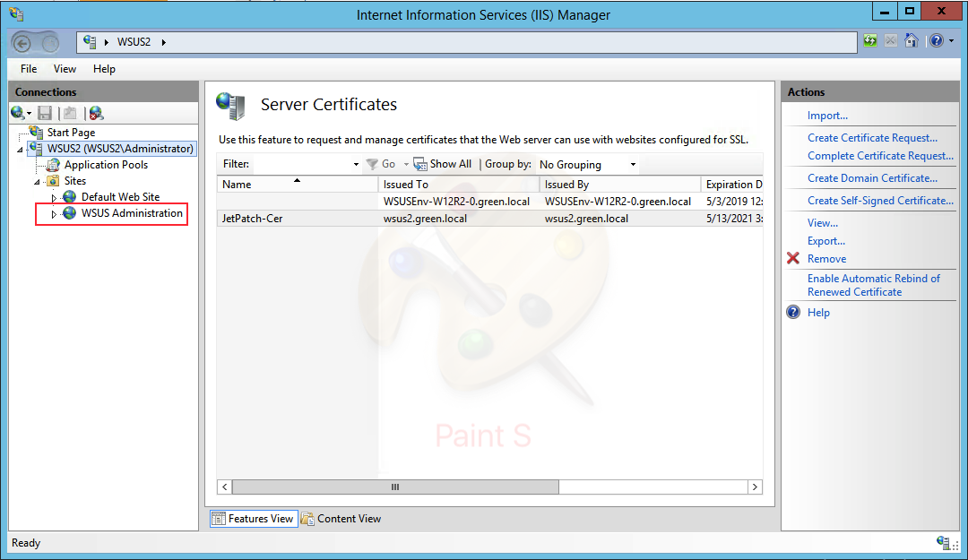
Task: Click the Start Page icon in tree
Action: [36, 132]
